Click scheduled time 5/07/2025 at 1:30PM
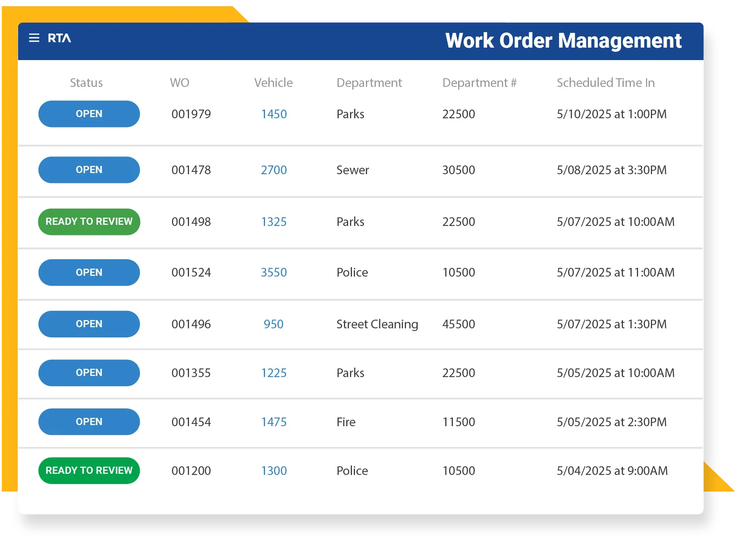Screen dimensions: 756x549 tap(612, 324)
